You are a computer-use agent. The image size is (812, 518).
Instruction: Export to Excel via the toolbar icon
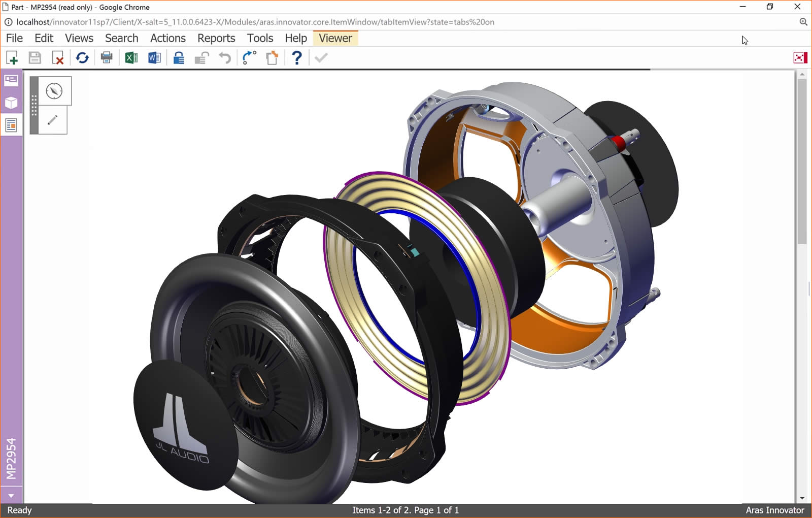pos(131,58)
